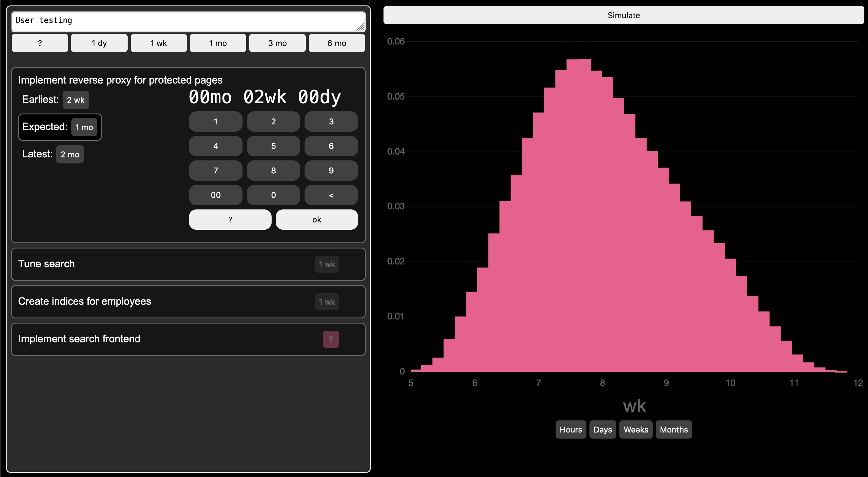Confirm the estimate with ok

(x=317, y=220)
